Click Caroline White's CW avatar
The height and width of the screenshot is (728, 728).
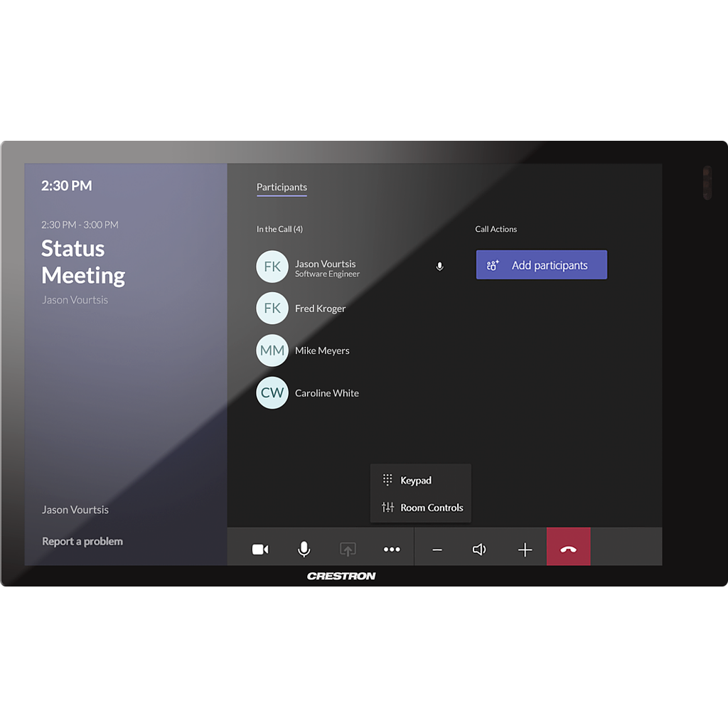tap(272, 393)
